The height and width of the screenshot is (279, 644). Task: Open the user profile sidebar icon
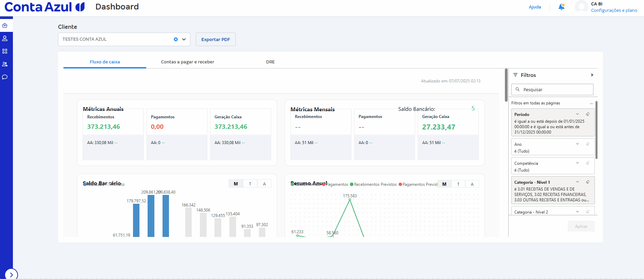point(5,38)
